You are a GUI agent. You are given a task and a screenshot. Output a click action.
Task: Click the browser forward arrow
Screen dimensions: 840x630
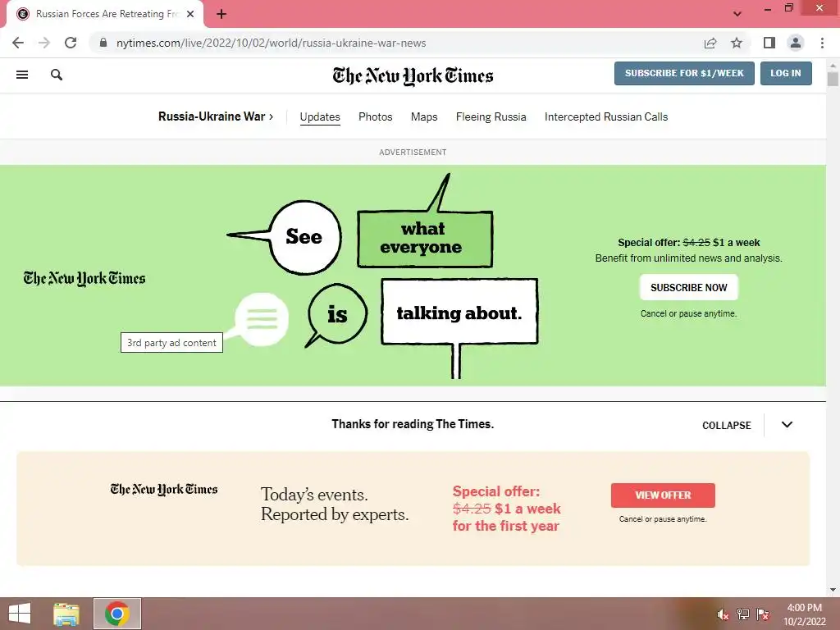click(x=44, y=43)
